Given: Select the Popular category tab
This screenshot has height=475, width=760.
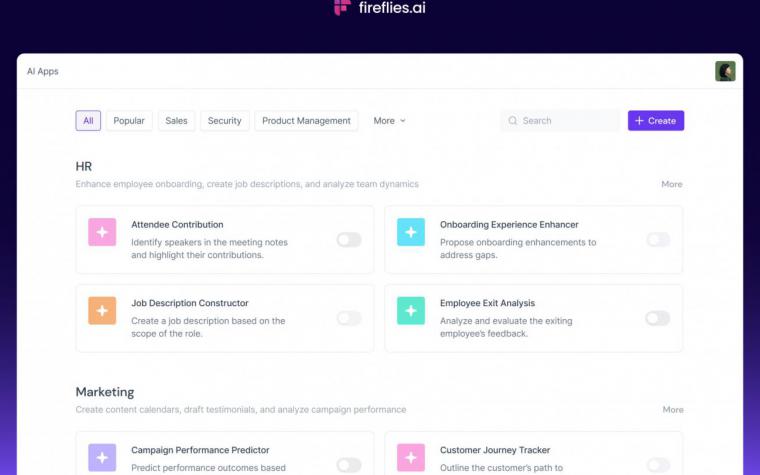Looking at the screenshot, I should 129,121.
